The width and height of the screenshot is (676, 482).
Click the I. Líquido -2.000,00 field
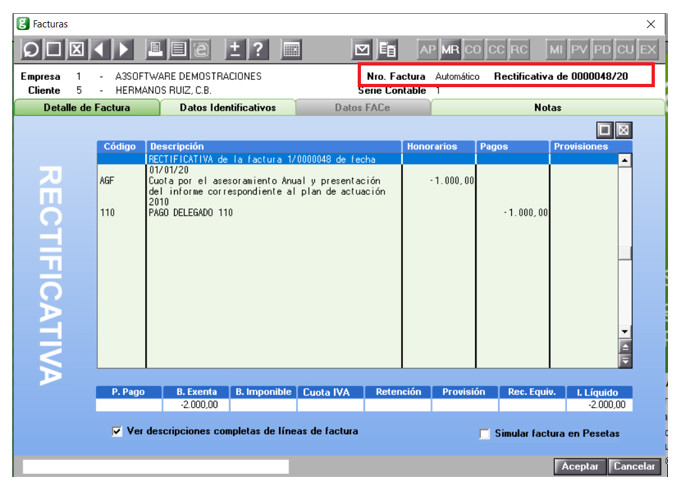(x=599, y=405)
